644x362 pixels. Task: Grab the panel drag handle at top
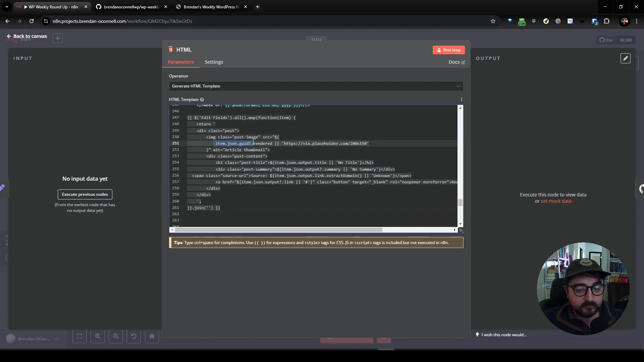(x=316, y=40)
